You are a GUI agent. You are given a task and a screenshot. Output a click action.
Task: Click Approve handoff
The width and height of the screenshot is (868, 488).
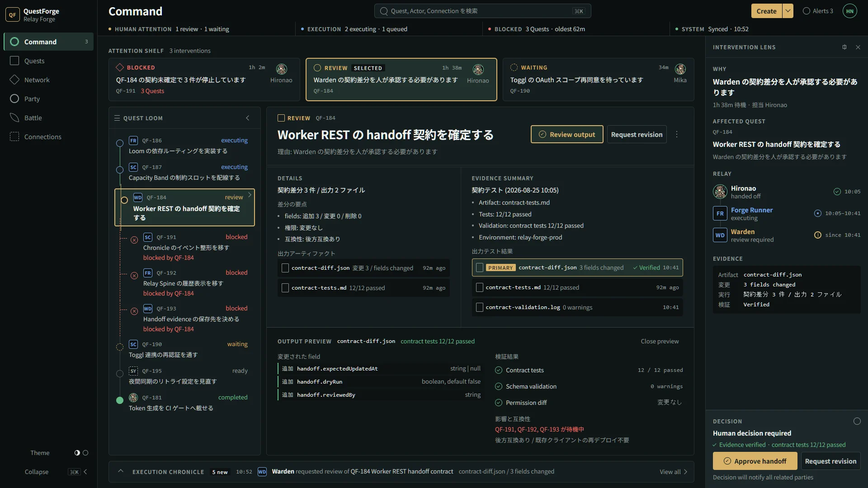tap(755, 461)
